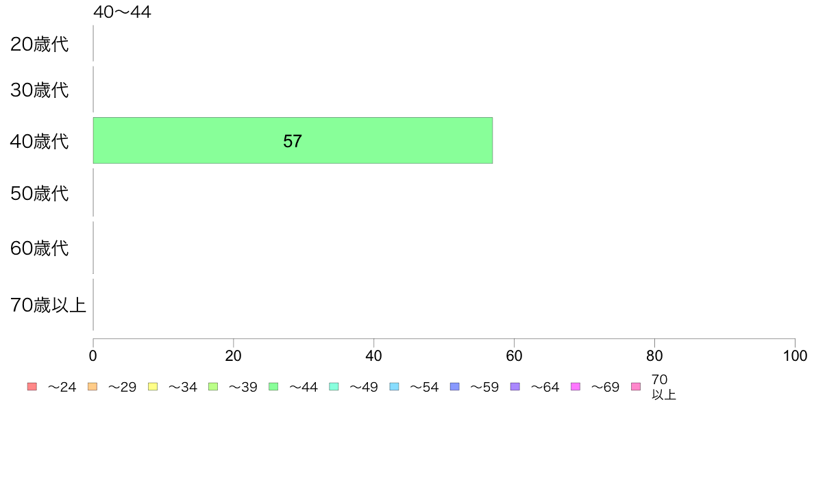Click the 60歳代 axis label
The image size is (814, 504).
40,248
